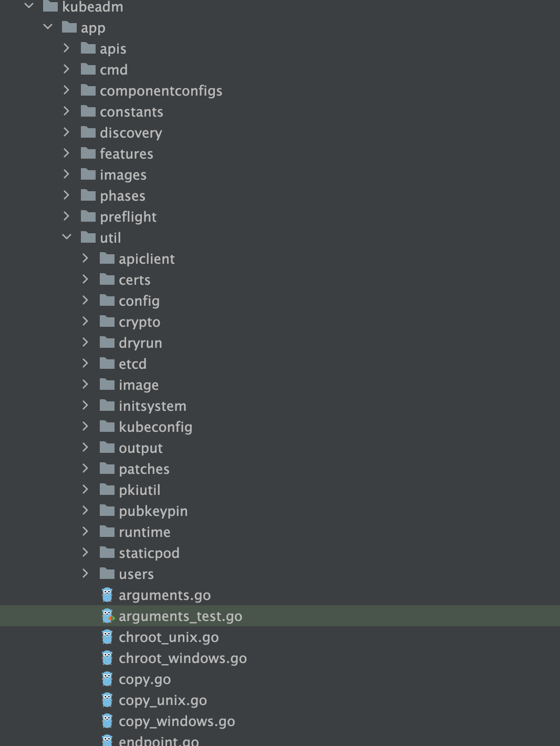Collapse the kubeadm root folder
This screenshot has width=560, height=746.
29,6
